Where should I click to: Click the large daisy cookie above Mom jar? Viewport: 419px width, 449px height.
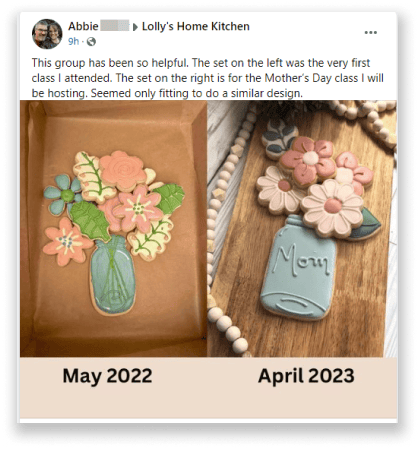tap(332, 208)
